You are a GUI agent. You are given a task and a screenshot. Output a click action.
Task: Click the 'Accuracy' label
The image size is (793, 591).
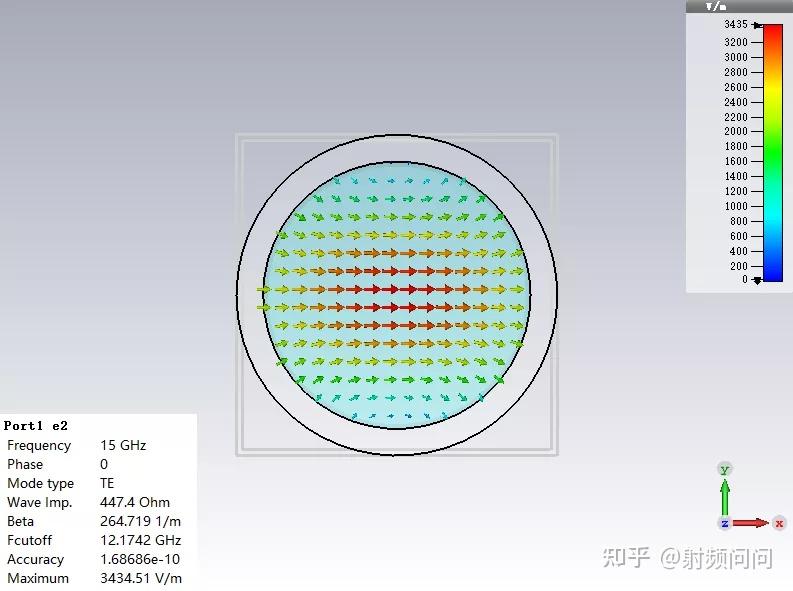pyautogui.click(x=35, y=560)
